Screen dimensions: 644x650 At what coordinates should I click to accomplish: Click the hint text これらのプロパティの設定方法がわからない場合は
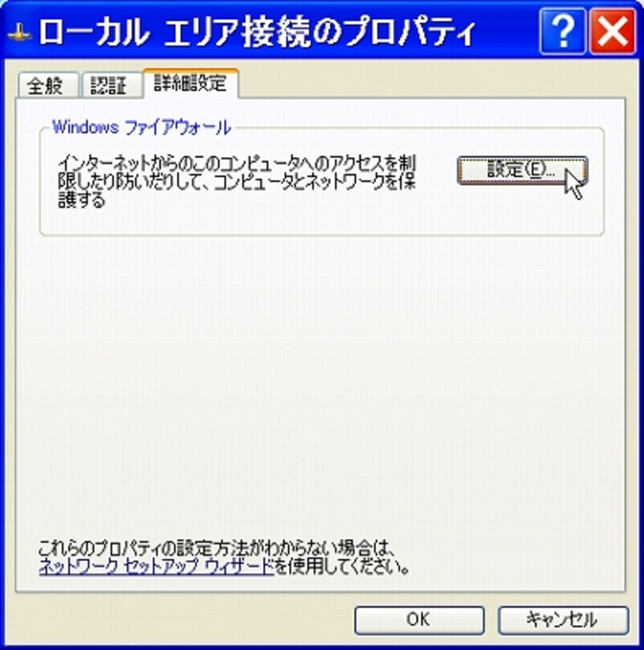click(216, 549)
